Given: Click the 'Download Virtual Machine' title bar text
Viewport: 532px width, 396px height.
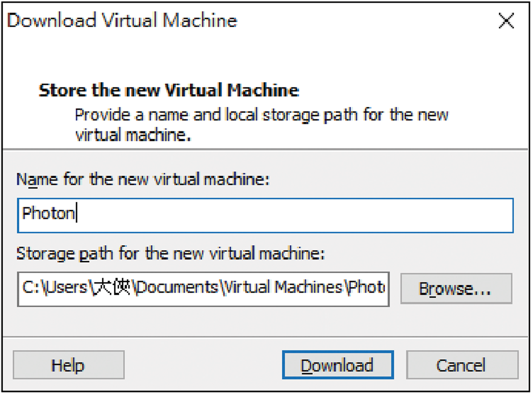Looking at the screenshot, I should pos(122,20).
